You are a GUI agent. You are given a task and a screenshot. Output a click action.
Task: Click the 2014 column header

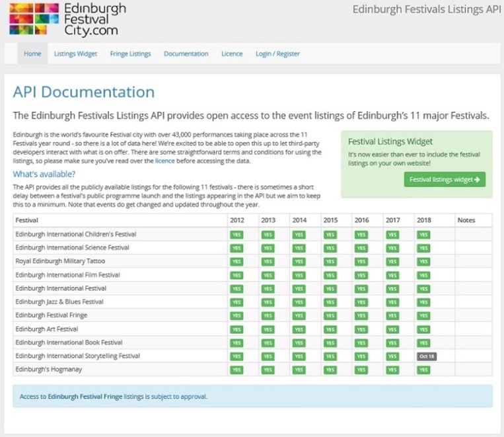point(300,220)
